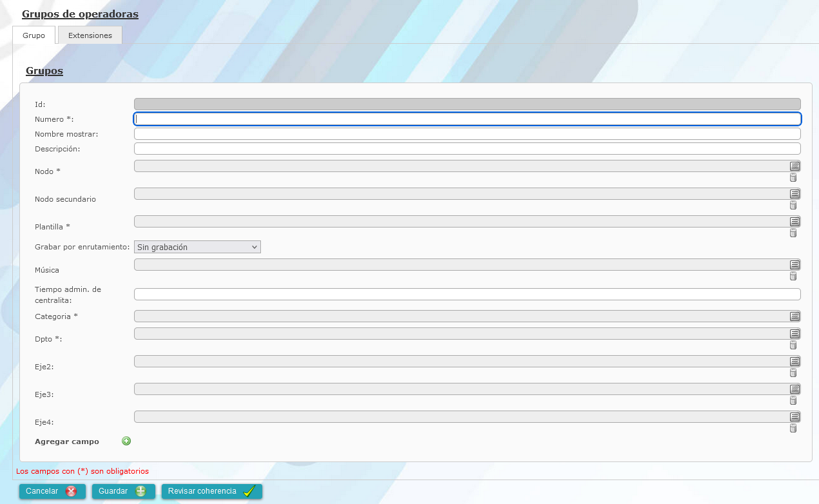Switch to the Grupo tab
The height and width of the screenshot is (504, 819).
click(34, 35)
